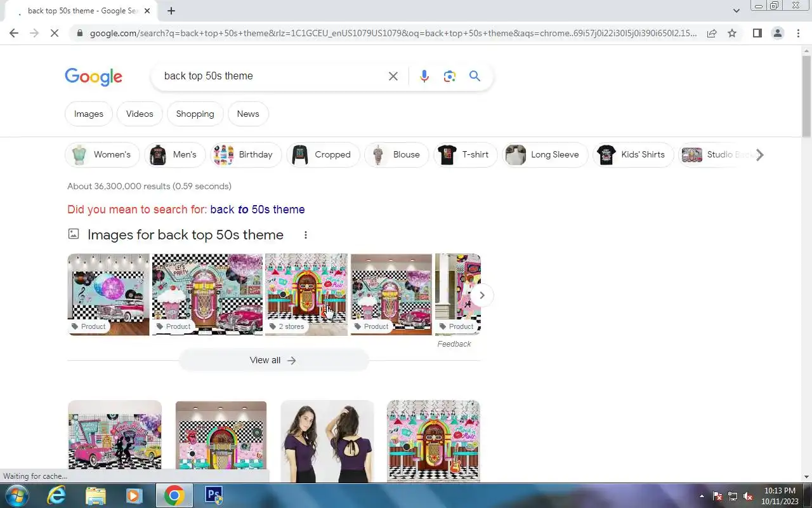This screenshot has height=508, width=812.
Task: Open the jukebox image labeled 2 stores
Action: click(306, 295)
